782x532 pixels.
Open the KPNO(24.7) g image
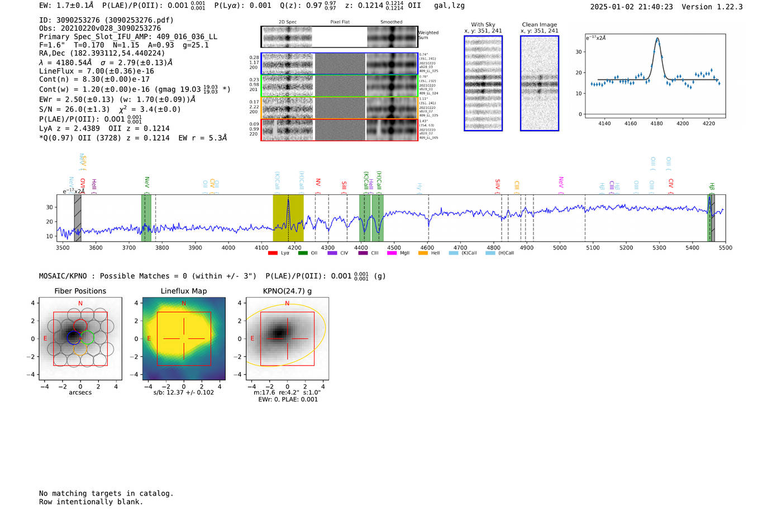(x=287, y=338)
